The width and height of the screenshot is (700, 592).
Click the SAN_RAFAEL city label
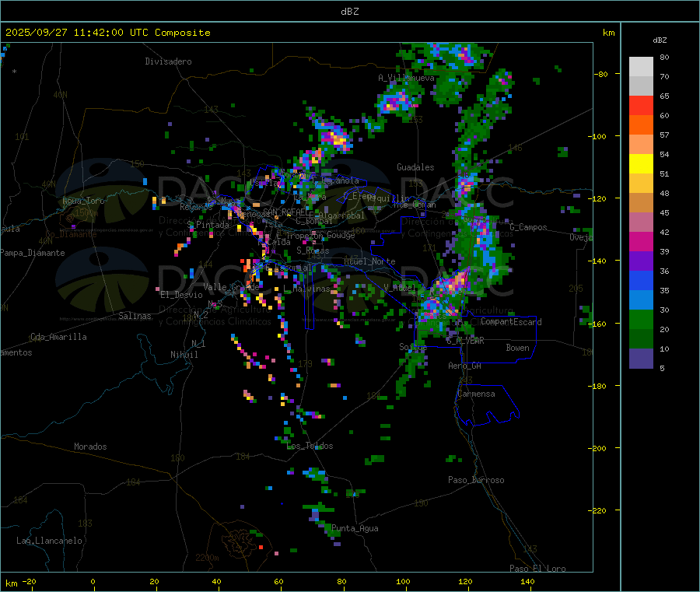(x=286, y=212)
